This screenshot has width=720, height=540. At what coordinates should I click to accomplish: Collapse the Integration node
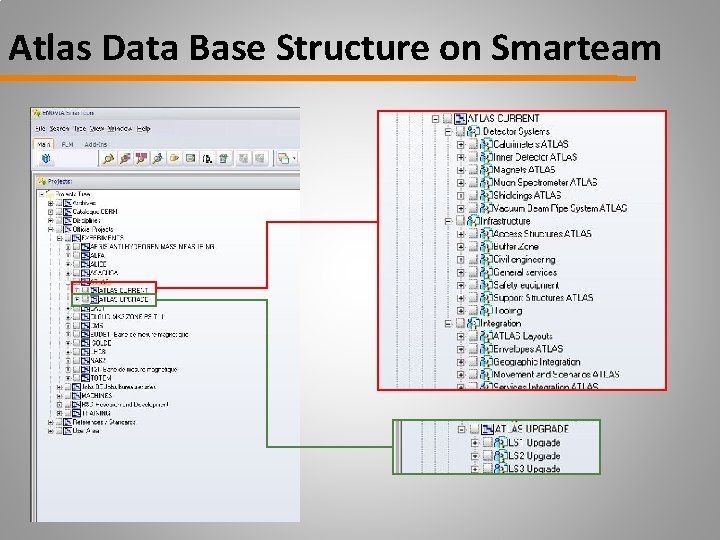coord(448,323)
